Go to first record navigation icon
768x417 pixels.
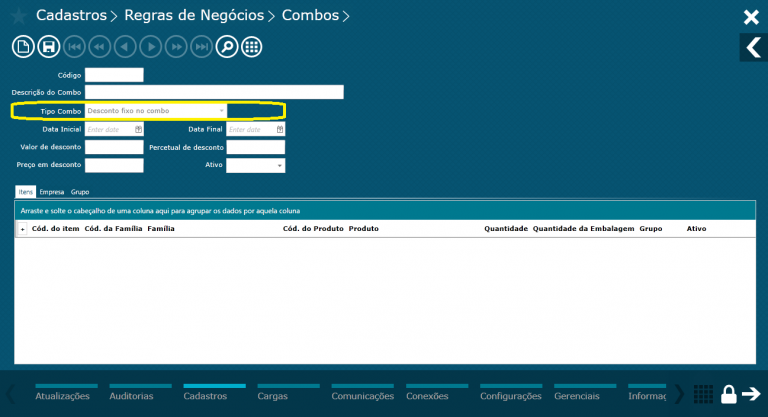[x=74, y=47]
